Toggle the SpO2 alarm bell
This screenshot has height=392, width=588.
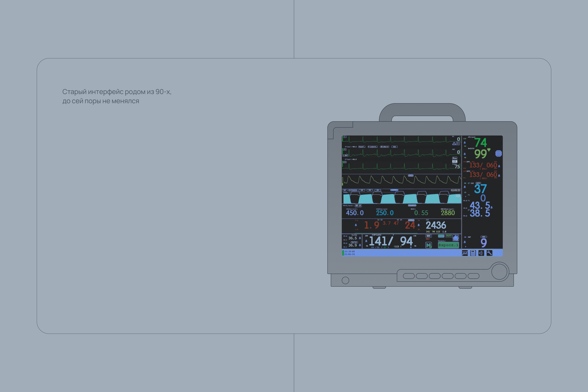[465, 154]
